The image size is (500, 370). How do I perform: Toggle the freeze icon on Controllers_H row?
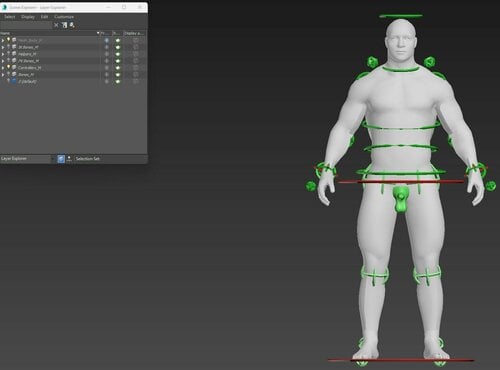pyautogui.click(x=107, y=68)
